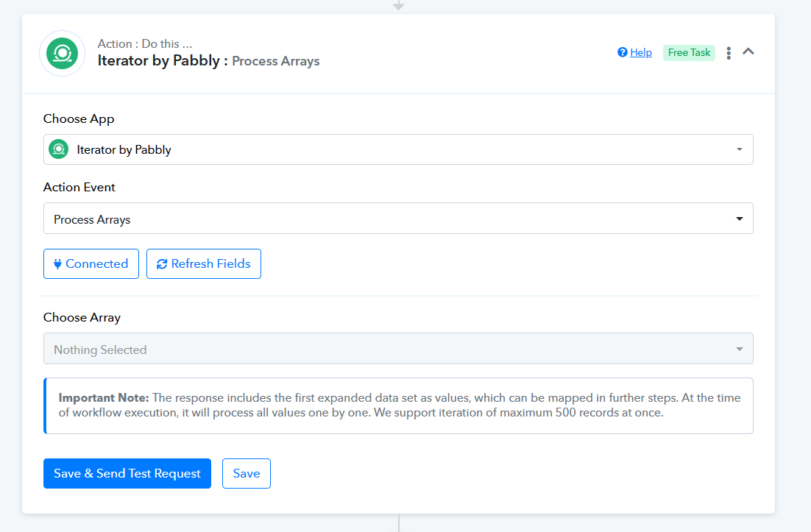Screen dimensions: 811x532
Task: Open the Help link
Action: pos(641,53)
